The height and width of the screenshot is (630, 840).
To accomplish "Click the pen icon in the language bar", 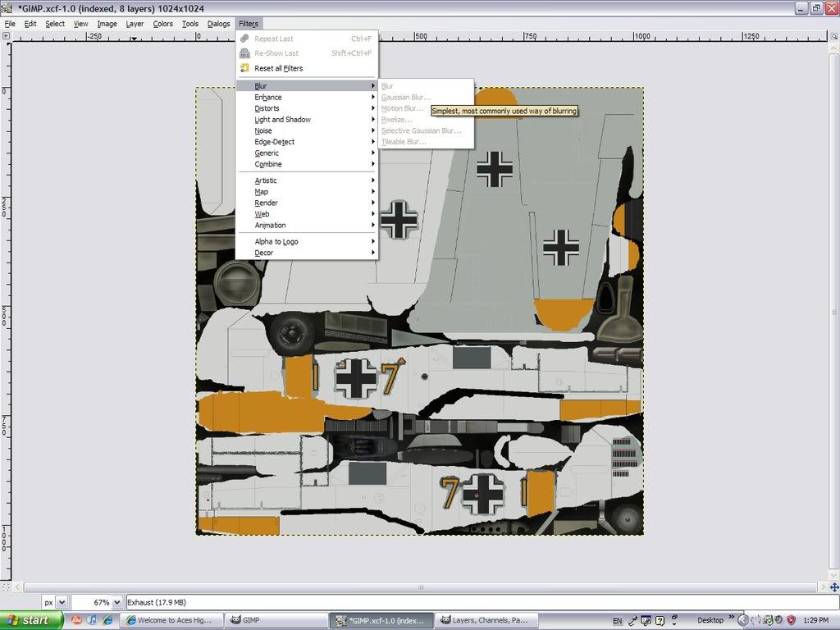I will click(632, 621).
